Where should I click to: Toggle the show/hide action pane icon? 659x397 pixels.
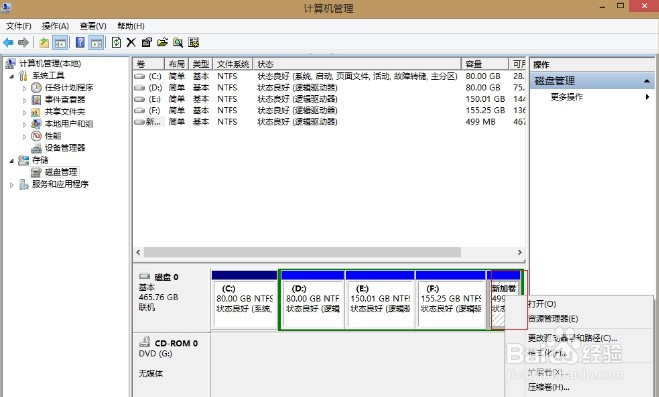(96, 42)
